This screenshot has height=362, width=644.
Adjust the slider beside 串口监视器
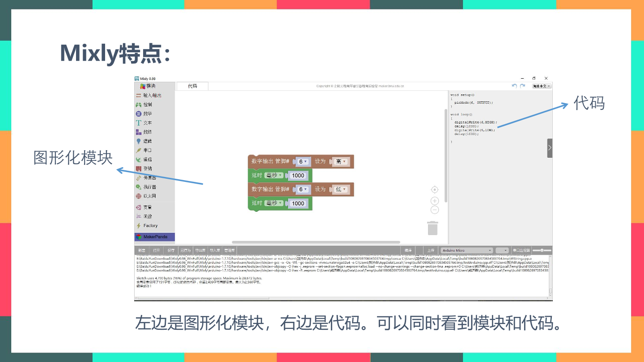(542, 250)
